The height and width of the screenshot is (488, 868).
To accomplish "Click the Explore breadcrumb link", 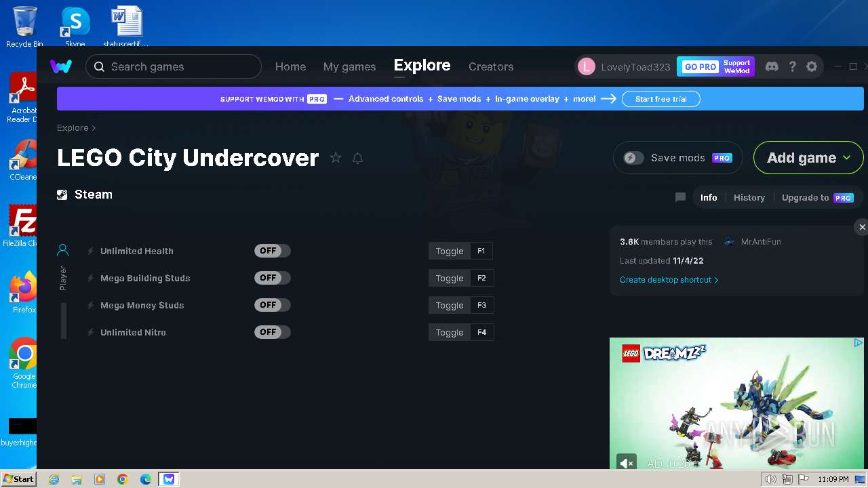I will (73, 127).
